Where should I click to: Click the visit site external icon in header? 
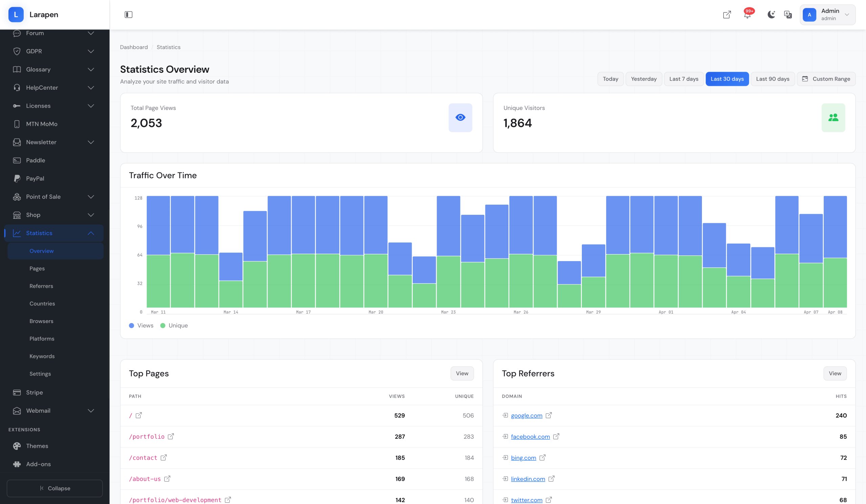click(727, 15)
